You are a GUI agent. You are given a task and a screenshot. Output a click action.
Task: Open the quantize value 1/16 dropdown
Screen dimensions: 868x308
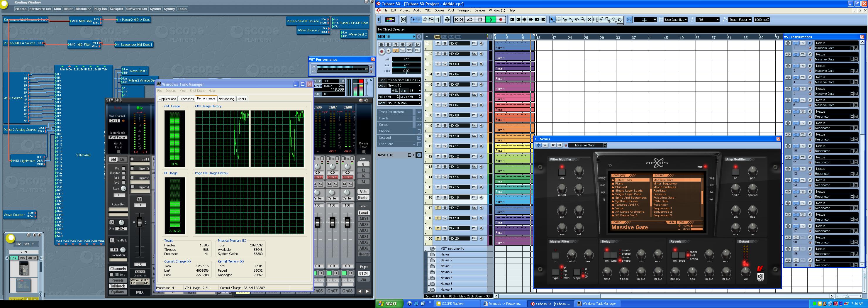tap(708, 20)
